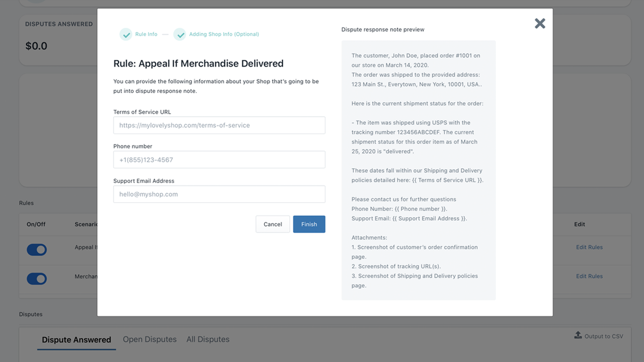Click the Support Email Address field
The image size is (644, 362).
(x=219, y=194)
